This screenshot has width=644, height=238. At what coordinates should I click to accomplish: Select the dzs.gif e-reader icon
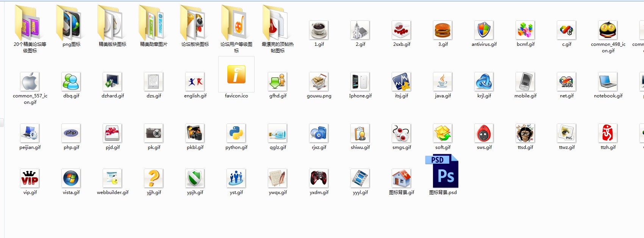point(154,82)
